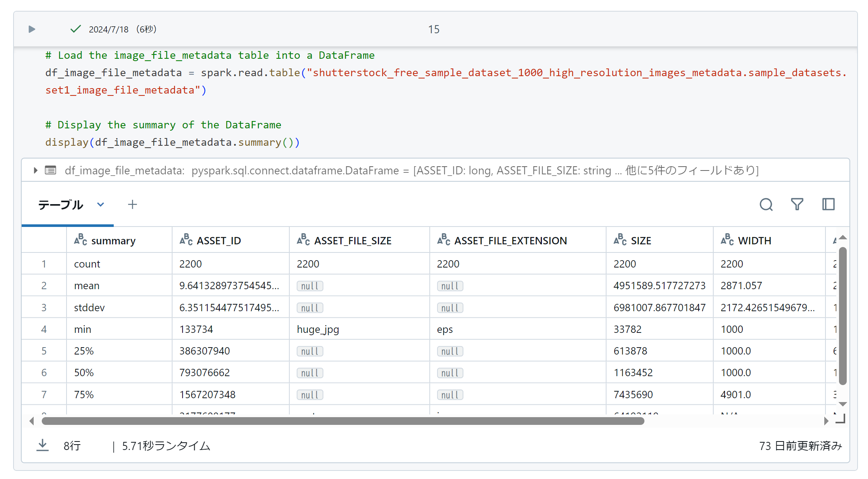Image resolution: width=868 pixels, height=479 pixels.
Task: Run the notebook cell with play icon
Action: tap(32, 29)
